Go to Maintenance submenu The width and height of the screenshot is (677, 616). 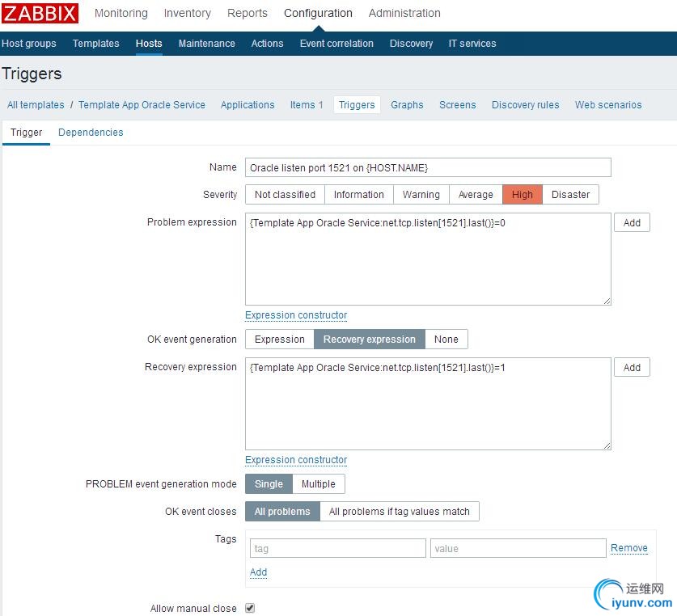[x=207, y=43]
